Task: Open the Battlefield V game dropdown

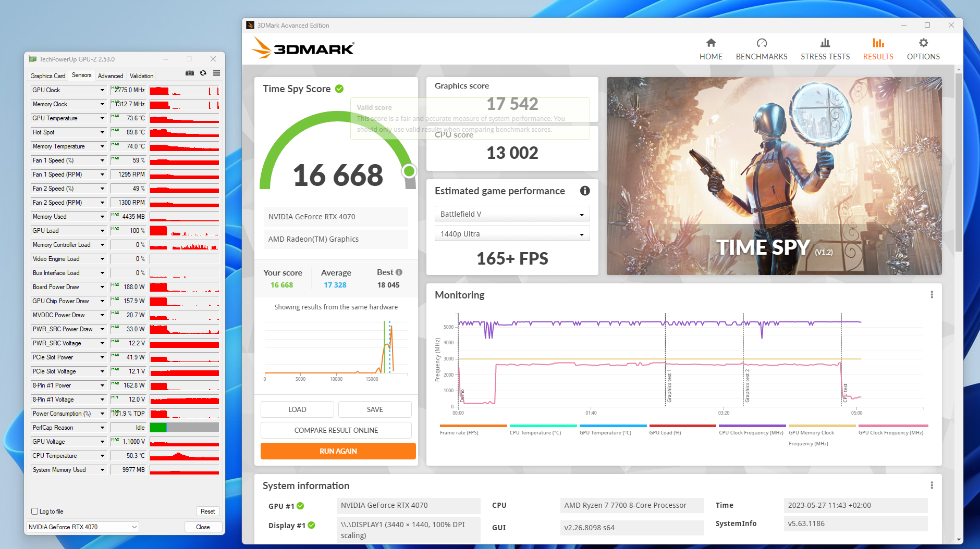Action: (512, 214)
